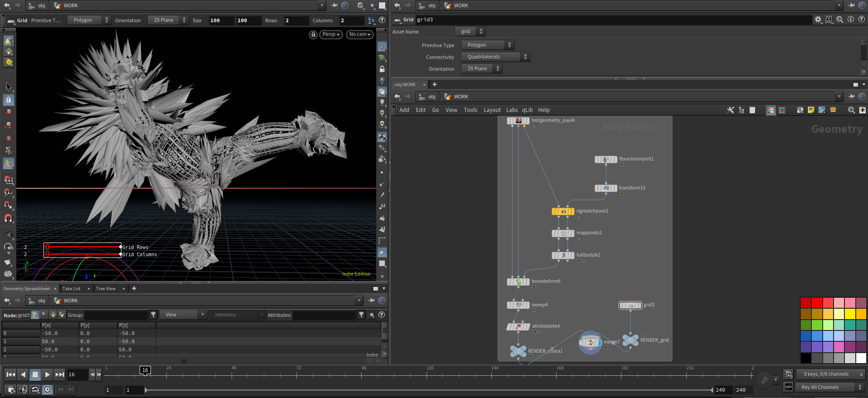This screenshot has width=868, height=398.
Task: Select the grid3 node
Action: point(630,306)
